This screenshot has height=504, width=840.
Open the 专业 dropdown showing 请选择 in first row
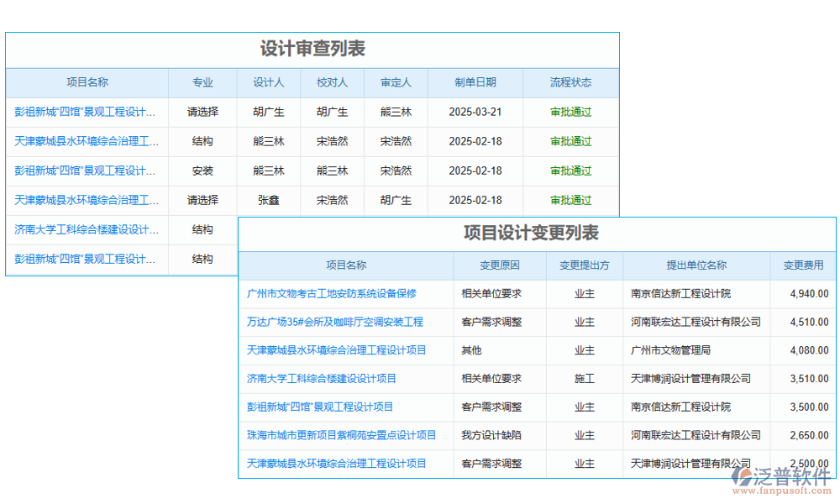point(202,112)
